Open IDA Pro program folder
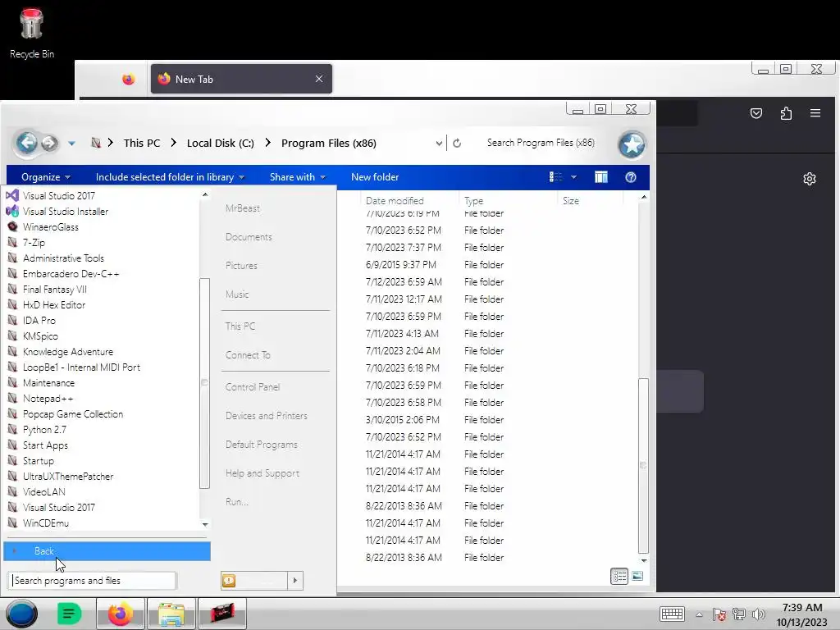 39,321
